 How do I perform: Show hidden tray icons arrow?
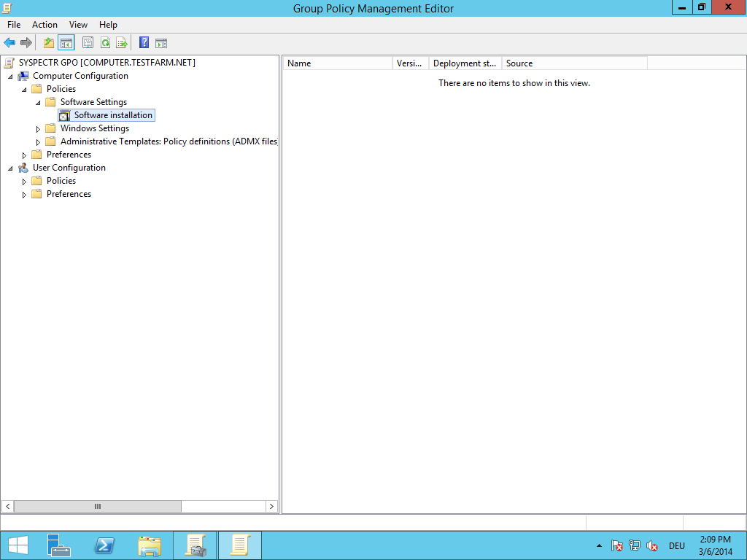pyautogui.click(x=599, y=545)
